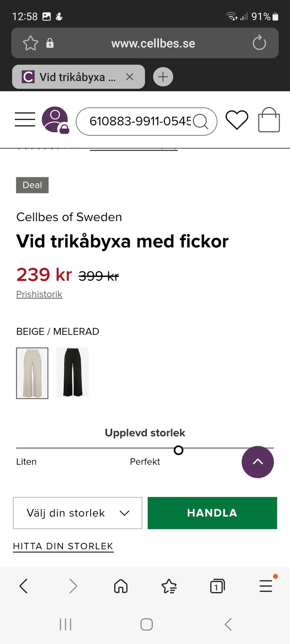The image size is (290, 644).
Task: Go to browser home page
Action: coord(121,586)
